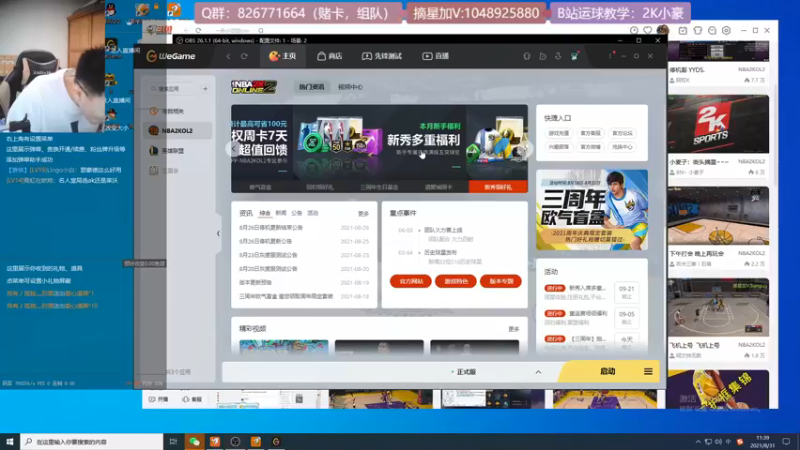
Task: Click 更多 in 精彩视频 section
Action: tap(513, 329)
